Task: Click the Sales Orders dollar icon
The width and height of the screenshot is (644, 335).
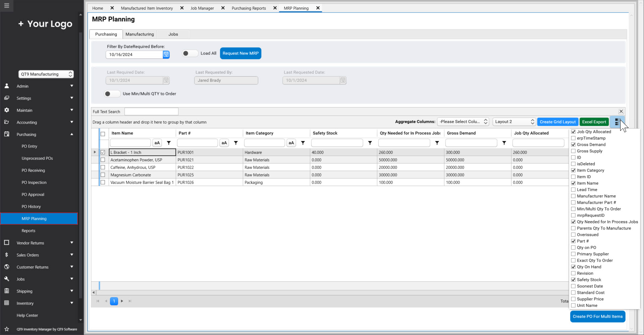Action: pos(7,255)
